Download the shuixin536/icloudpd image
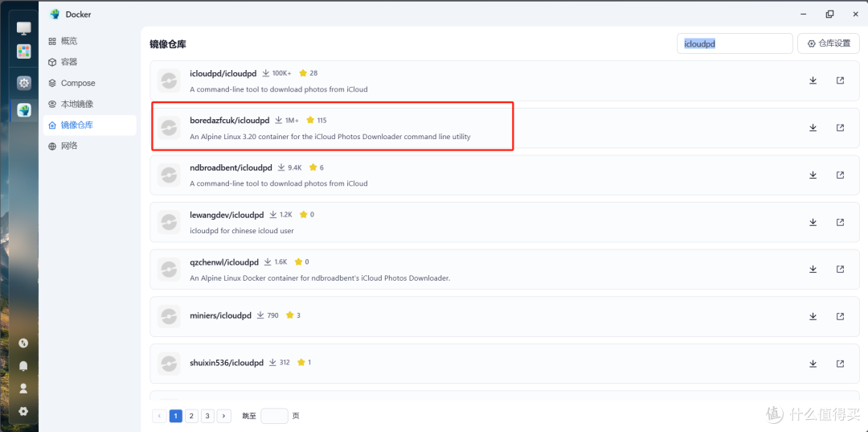 coord(813,364)
